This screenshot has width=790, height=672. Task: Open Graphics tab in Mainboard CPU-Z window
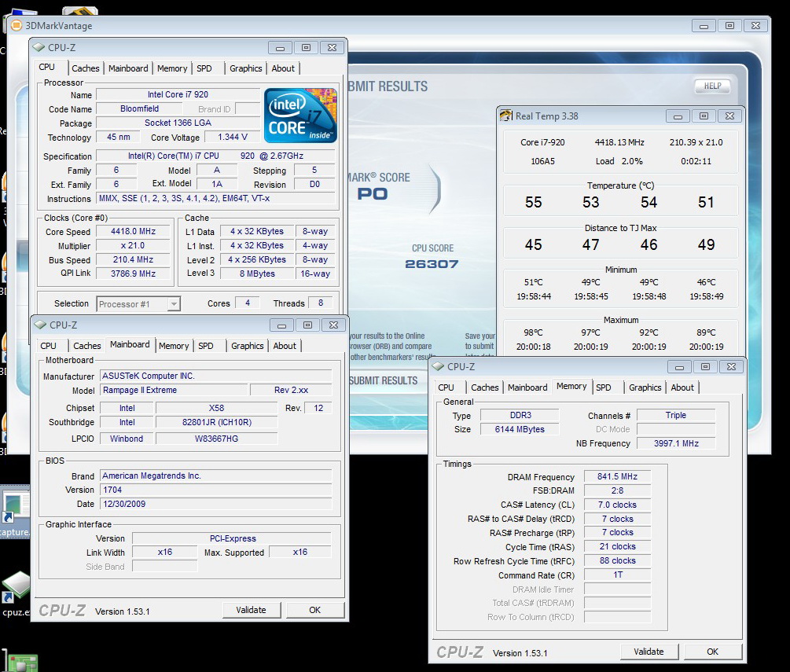click(x=247, y=346)
